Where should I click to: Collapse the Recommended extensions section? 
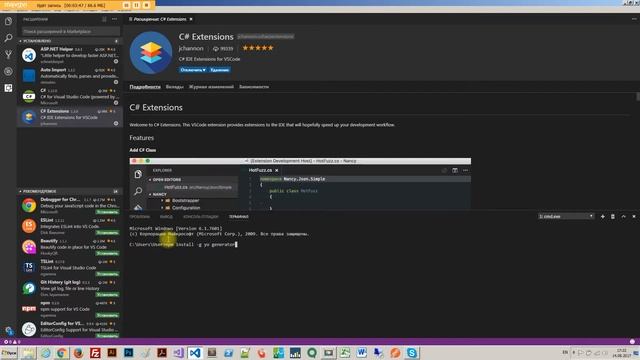(x=69, y=191)
